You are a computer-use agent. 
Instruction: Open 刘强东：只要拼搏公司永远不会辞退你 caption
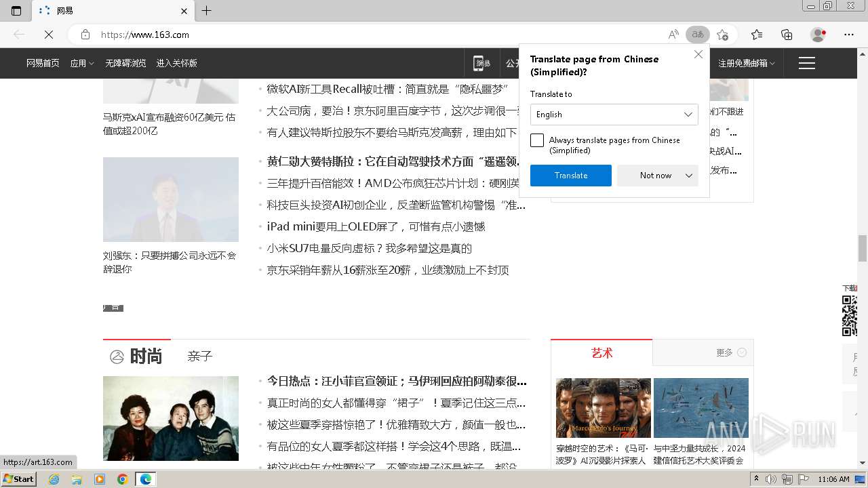point(170,262)
